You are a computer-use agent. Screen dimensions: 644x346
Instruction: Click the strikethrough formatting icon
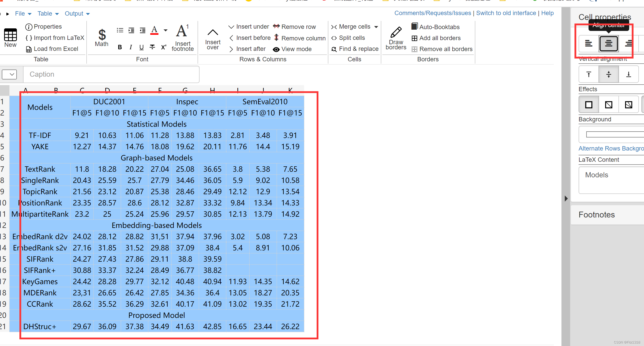(152, 47)
